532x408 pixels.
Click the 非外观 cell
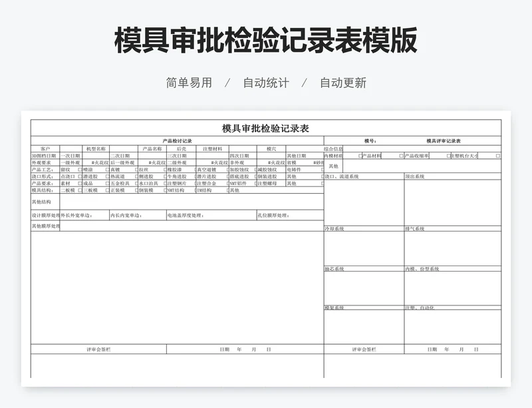[x=243, y=162]
